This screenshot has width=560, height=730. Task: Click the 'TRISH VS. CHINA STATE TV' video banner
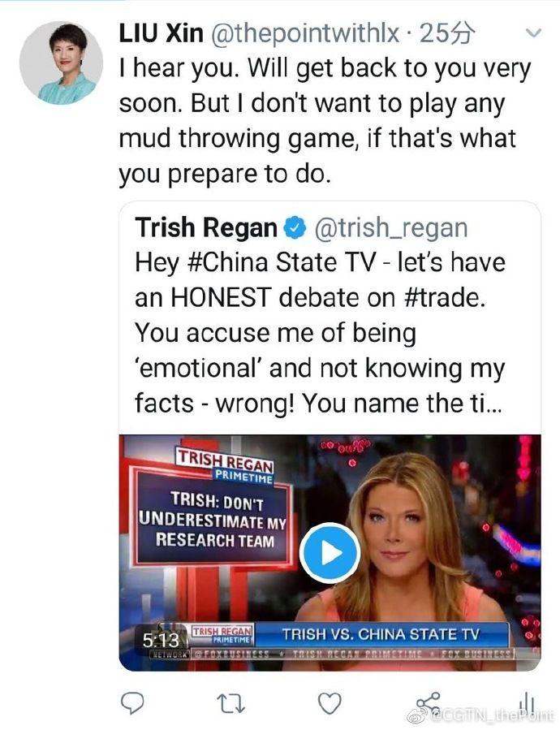pyautogui.click(x=380, y=634)
